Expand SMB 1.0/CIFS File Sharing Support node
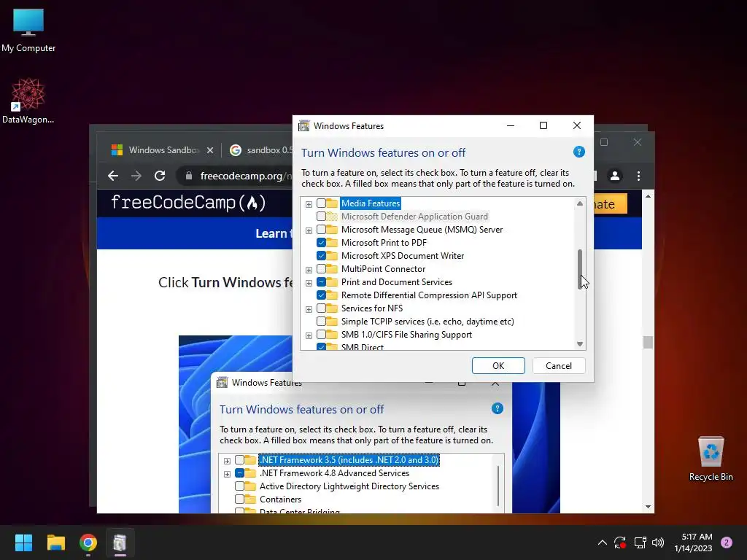The width and height of the screenshot is (747, 560). (309, 335)
